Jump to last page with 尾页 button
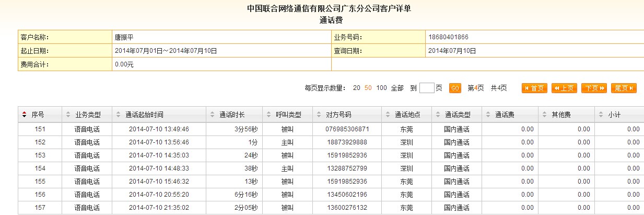This screenshot has height=215, width=644. (x=624, y=88)
